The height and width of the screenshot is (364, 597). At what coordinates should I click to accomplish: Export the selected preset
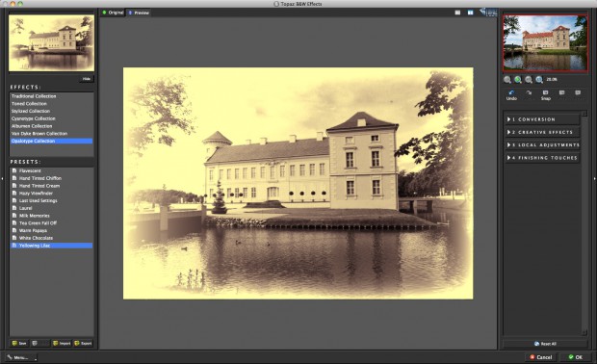(x=83, y=343)
